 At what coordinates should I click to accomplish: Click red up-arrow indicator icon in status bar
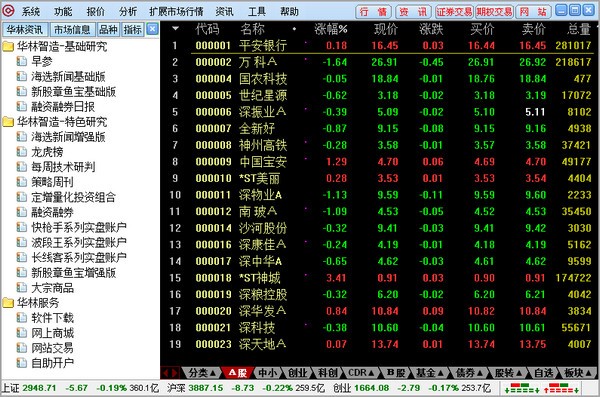(x=561, y=388)
